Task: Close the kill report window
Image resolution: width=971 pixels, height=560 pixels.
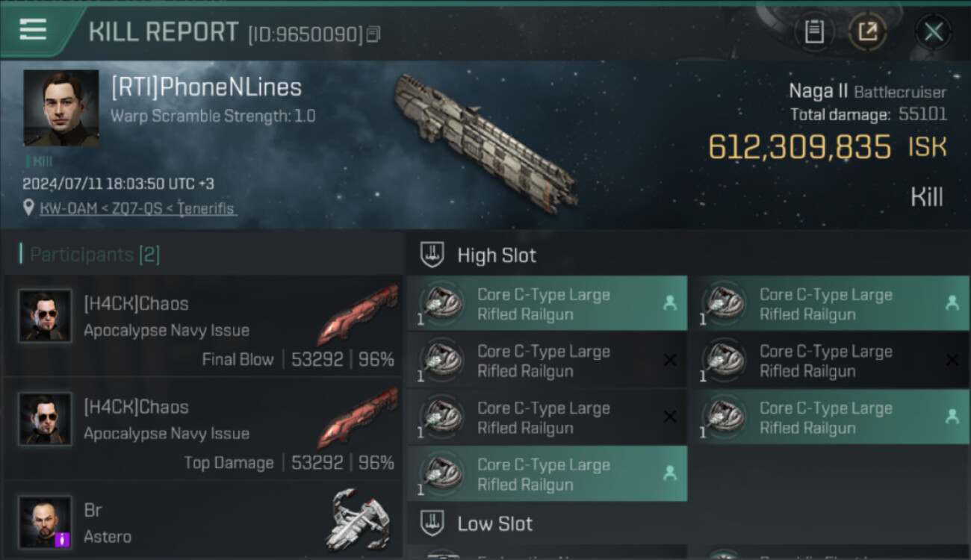Action: (x=933, y=31)
